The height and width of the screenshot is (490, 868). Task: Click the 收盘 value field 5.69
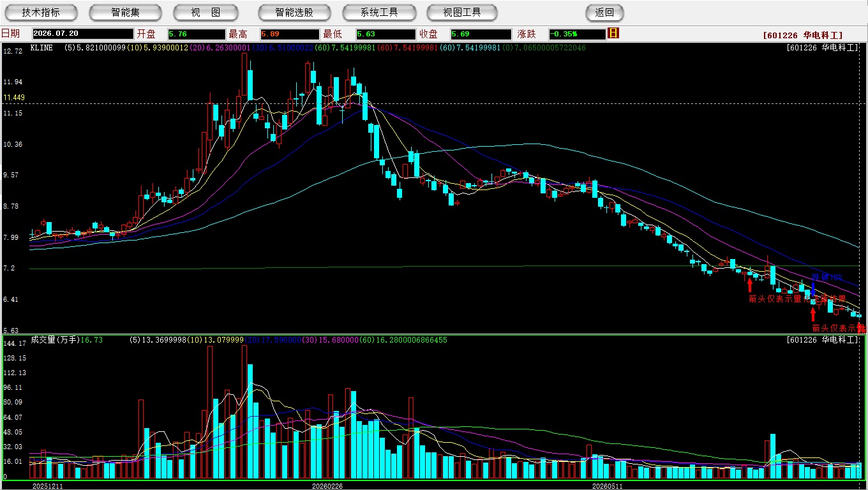[481, 34]
